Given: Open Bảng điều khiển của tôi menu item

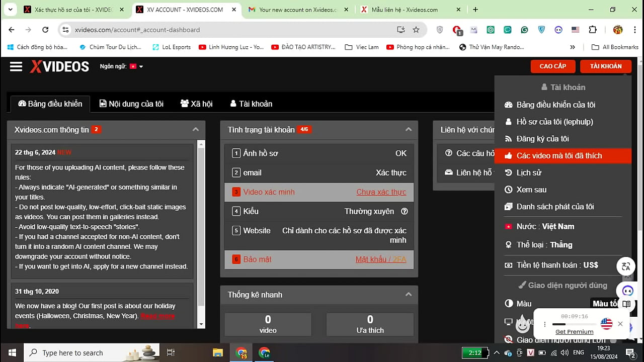Looking at the screenshot, I should (x=555, y=105).
